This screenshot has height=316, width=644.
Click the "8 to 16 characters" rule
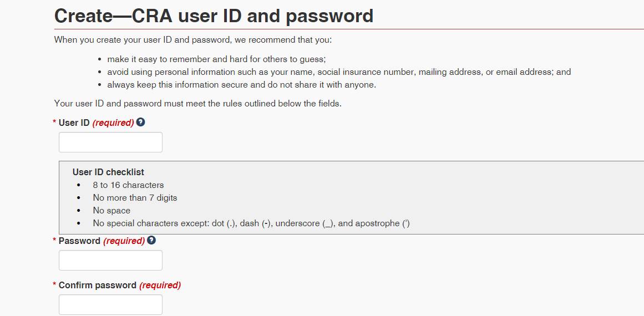[x=128, y=185]
